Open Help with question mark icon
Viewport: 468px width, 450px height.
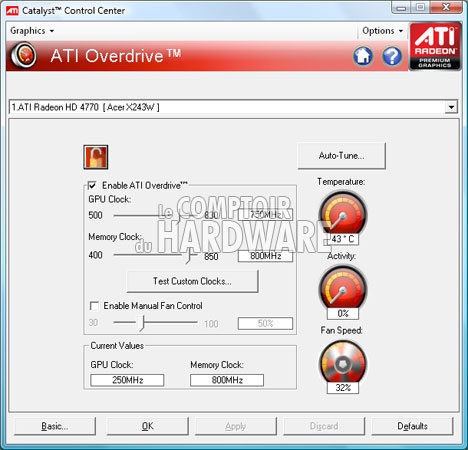click(392, 56)
